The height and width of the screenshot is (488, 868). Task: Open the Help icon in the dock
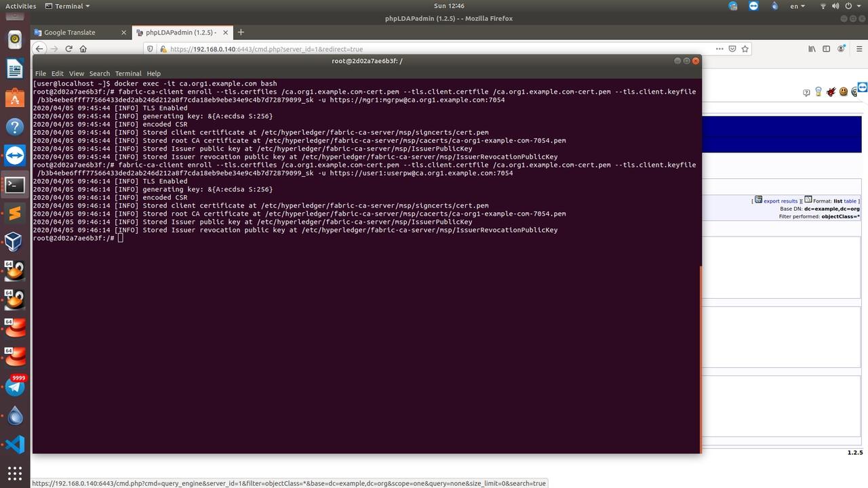15,127
